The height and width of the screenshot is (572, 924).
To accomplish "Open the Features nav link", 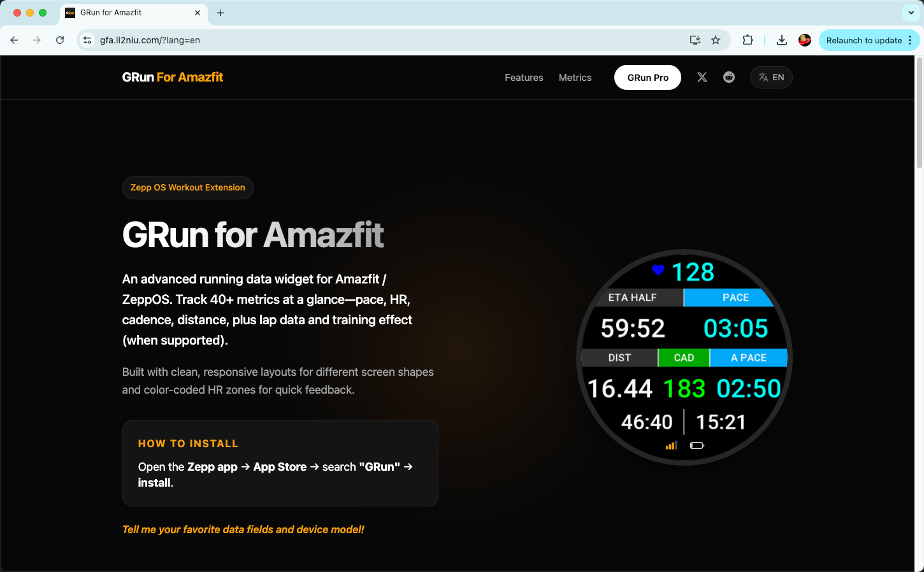I will pyautogui.click(x=524, y=78).
